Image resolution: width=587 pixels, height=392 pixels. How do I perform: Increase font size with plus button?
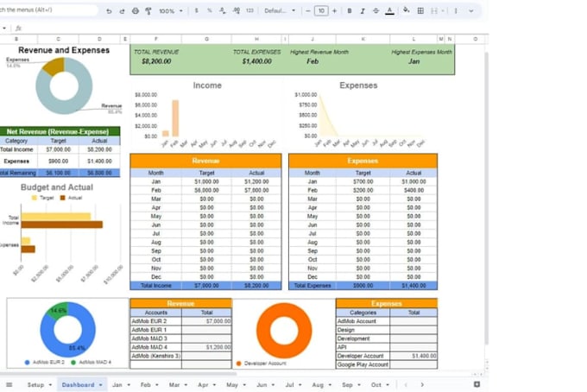pos(334,11)
